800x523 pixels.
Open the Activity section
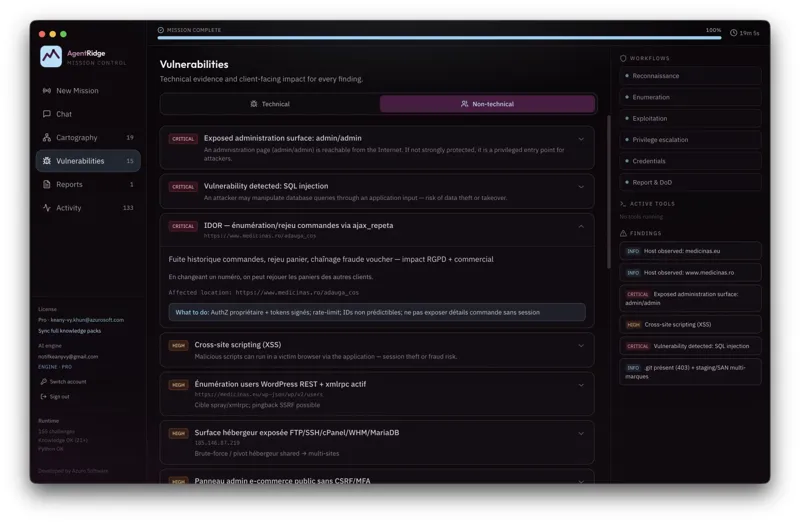(88, 208)
